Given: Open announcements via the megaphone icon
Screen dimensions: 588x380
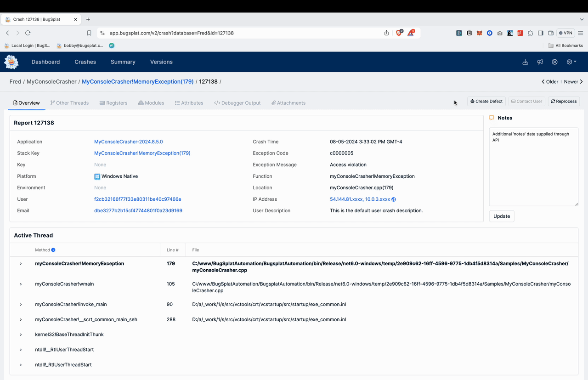Looking at the screenshot, I should coord(540,62).
